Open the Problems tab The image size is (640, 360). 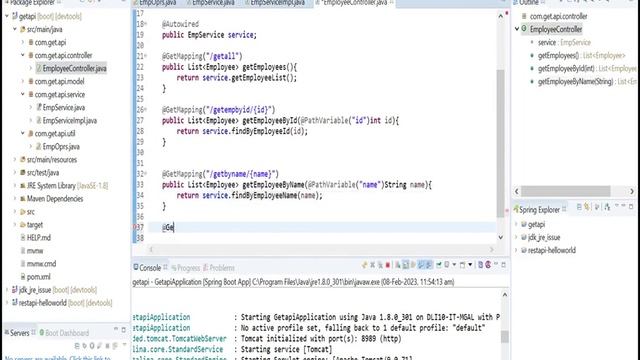219,268
